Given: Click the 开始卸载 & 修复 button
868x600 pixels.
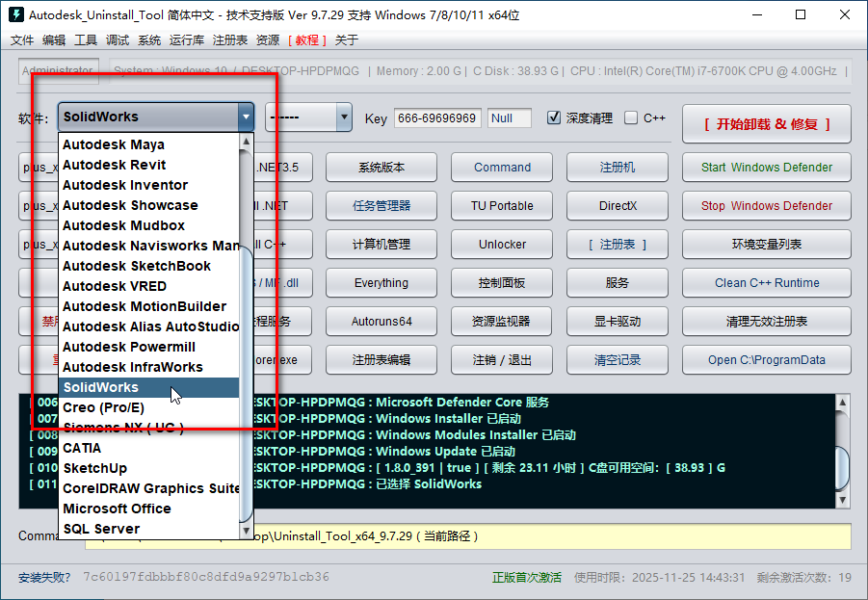Looking at the screenshot, I should pos(767,124).
